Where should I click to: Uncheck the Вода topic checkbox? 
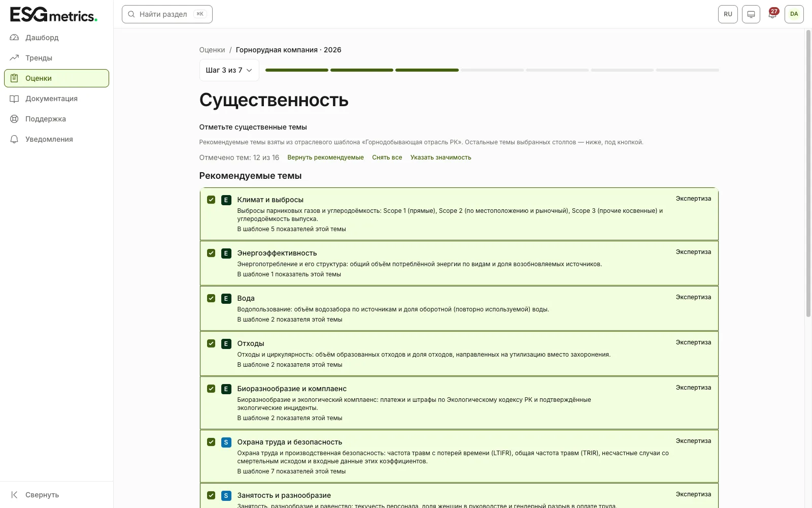[x=211, y=298]
